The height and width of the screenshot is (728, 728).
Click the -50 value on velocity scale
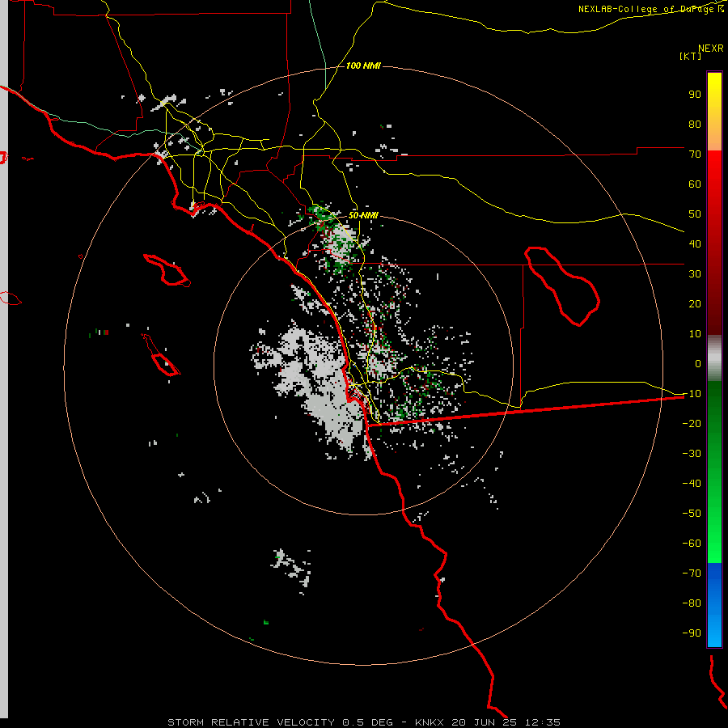pyautogui.click(x=692, y=514)
